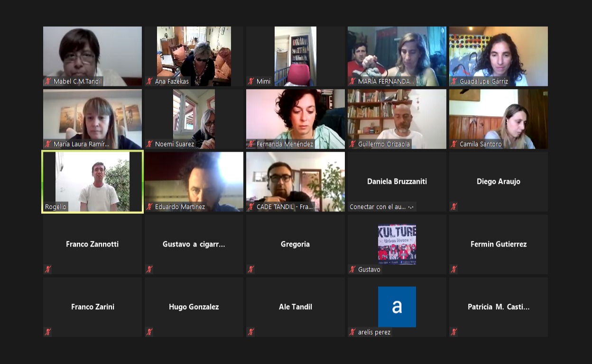The width and height of the screenshot is (592, 364).
Task: Click muted mic icon on Diego Araujo tile
Action: point(453,207)
